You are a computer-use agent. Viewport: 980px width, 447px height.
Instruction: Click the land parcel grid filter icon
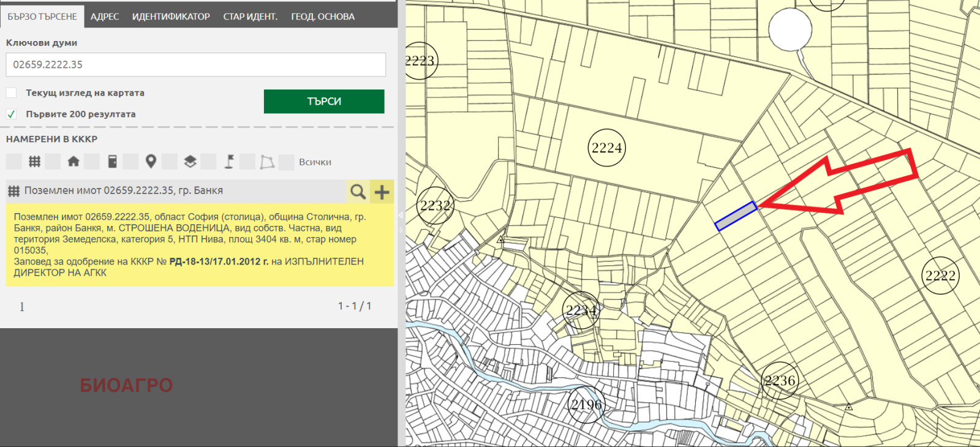(34, 162)
